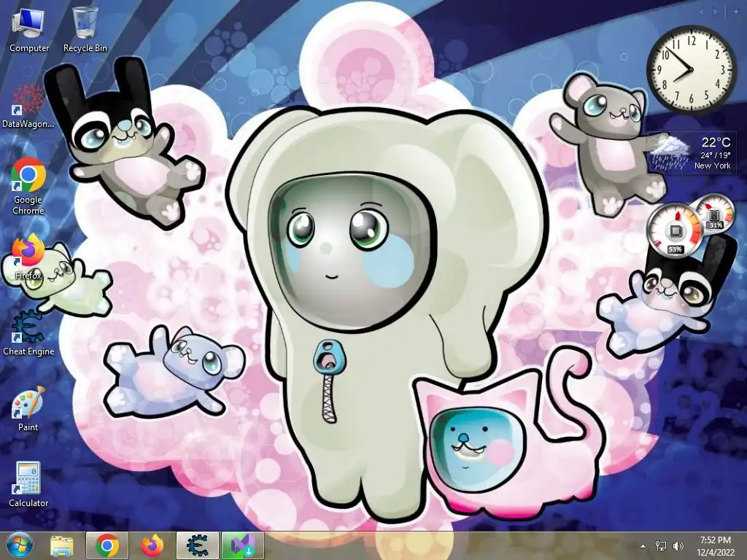Show hidden system tray icons
This screenshot has height=560, width=747.
(643, 546)
